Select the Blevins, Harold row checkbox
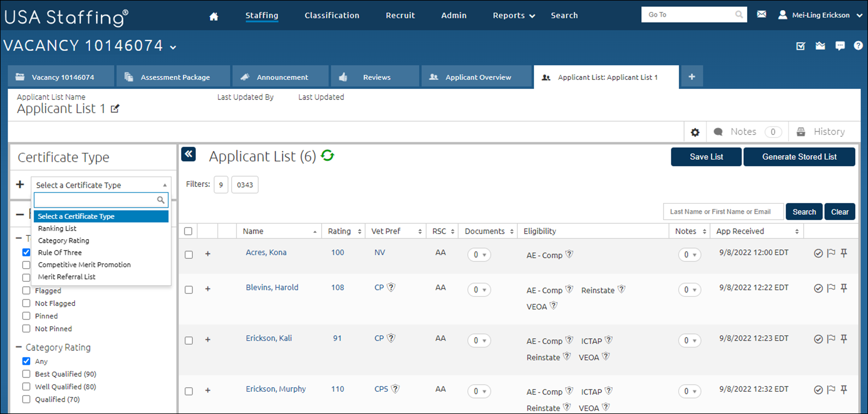This screenshot has height=414, width=868. tap(189, 290)
